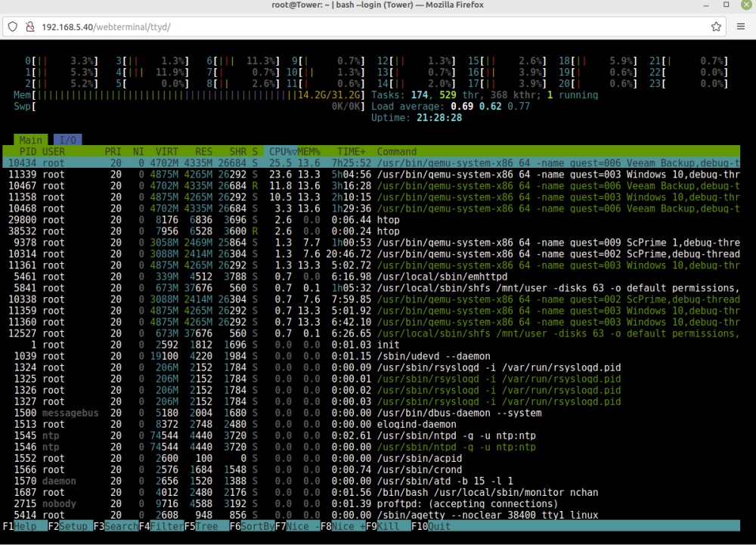Viewport: 756px width, 545px height.
Task: Bookmark this page with the star icon
Action: tap(716, 26)
